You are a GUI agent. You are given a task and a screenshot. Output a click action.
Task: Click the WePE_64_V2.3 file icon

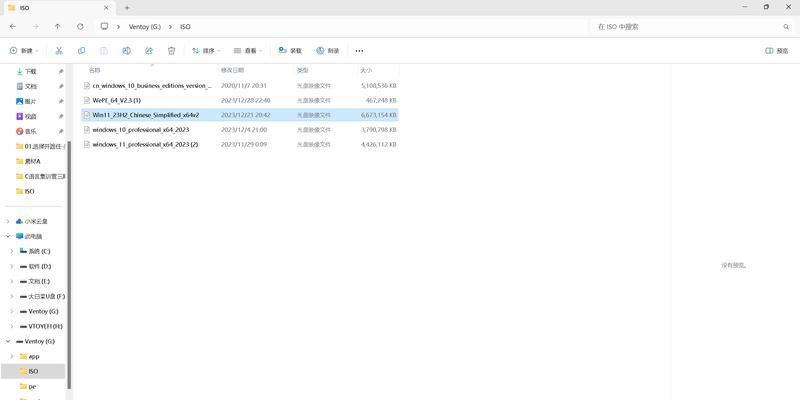pos(87,101)
